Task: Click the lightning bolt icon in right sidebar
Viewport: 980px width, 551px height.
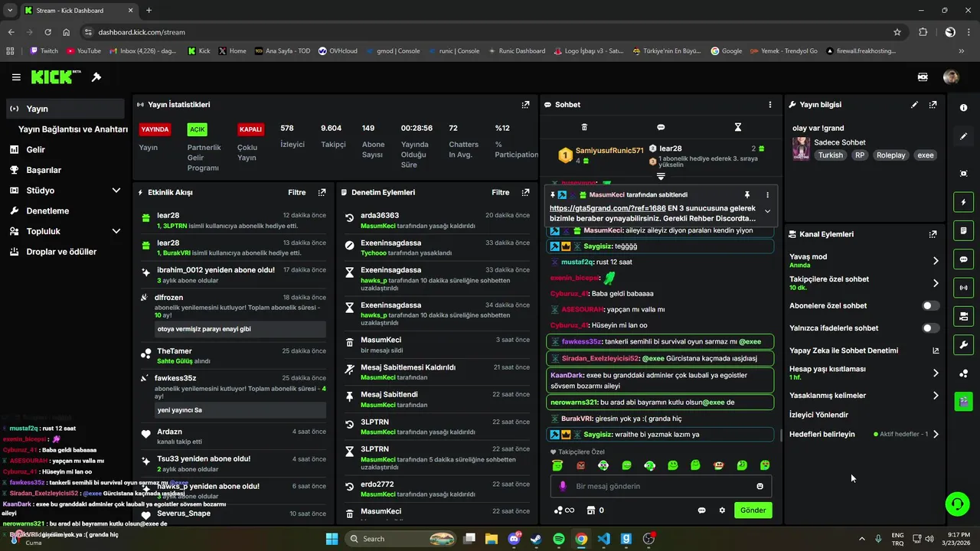Action: (x=963, y=202)
